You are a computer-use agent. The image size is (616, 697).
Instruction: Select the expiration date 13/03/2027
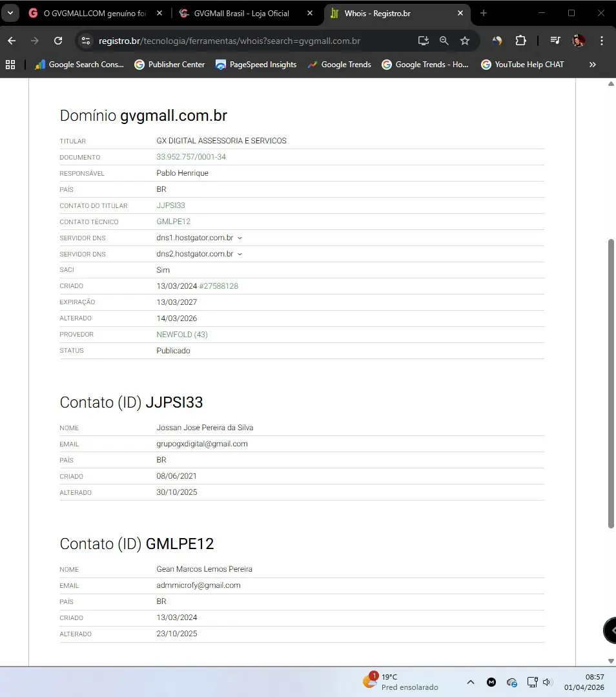176,302
